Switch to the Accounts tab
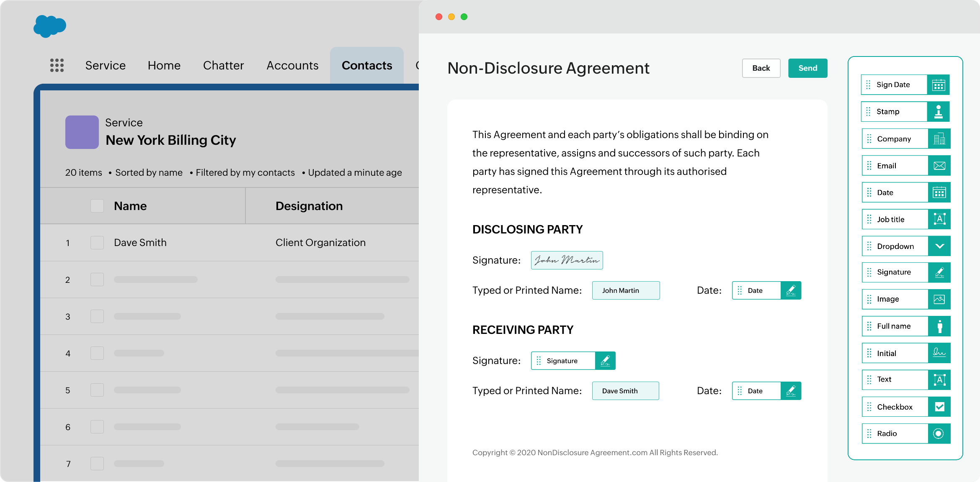This screenshot has height=482, width=980. point(292,65)
